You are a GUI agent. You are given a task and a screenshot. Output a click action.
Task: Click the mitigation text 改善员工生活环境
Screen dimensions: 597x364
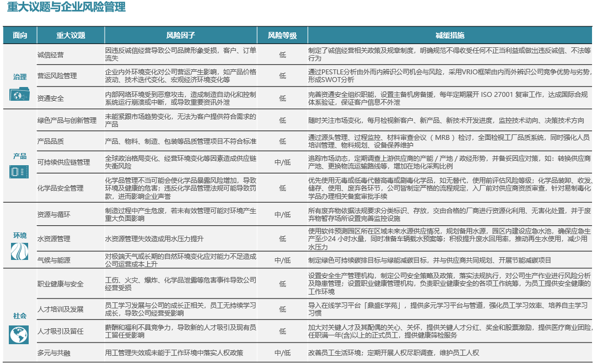pos(394,353)
